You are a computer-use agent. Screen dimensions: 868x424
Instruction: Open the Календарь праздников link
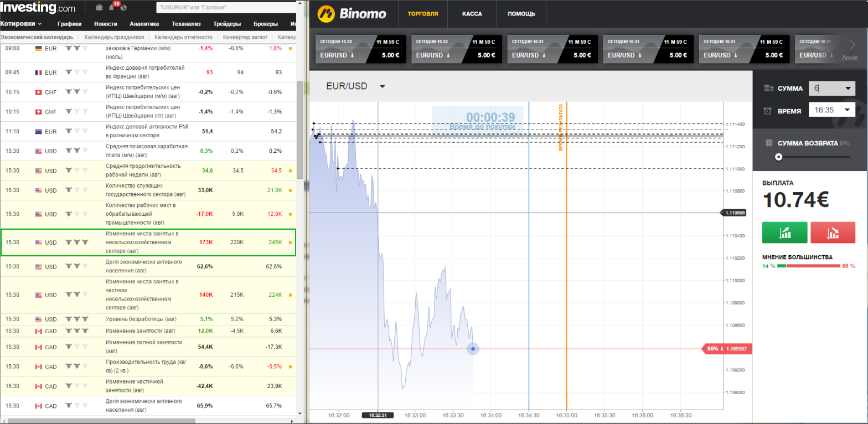(115, 37)
